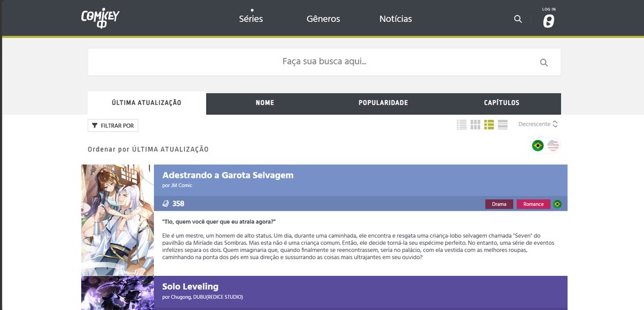Open the Adestrando a Garota Selvagem cover
Screen dimensions: 644x310
pyautogui.click(x=117, y=220)
